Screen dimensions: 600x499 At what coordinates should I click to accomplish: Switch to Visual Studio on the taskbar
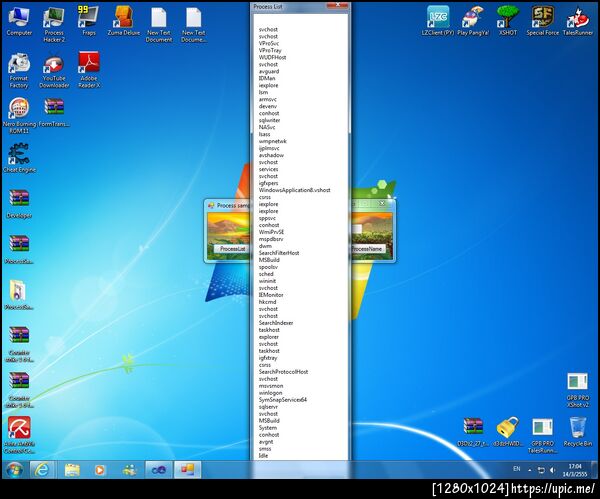click(158, 470)
